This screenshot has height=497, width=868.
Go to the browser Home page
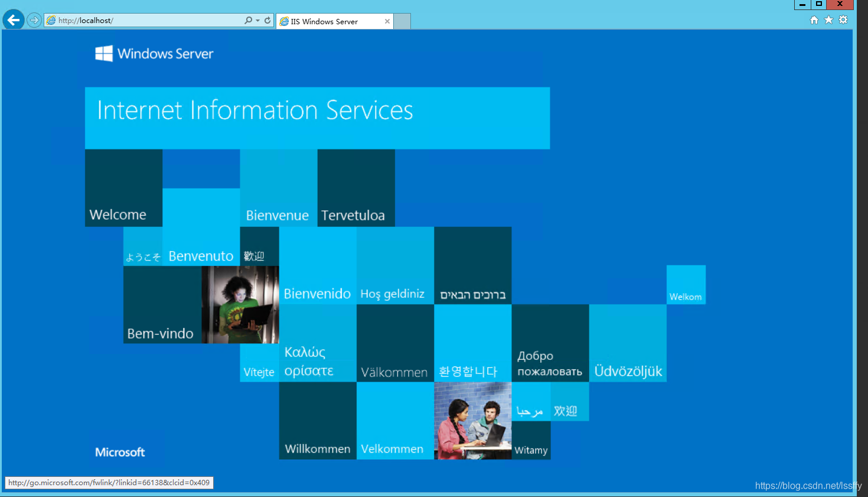tap(814, 20)
